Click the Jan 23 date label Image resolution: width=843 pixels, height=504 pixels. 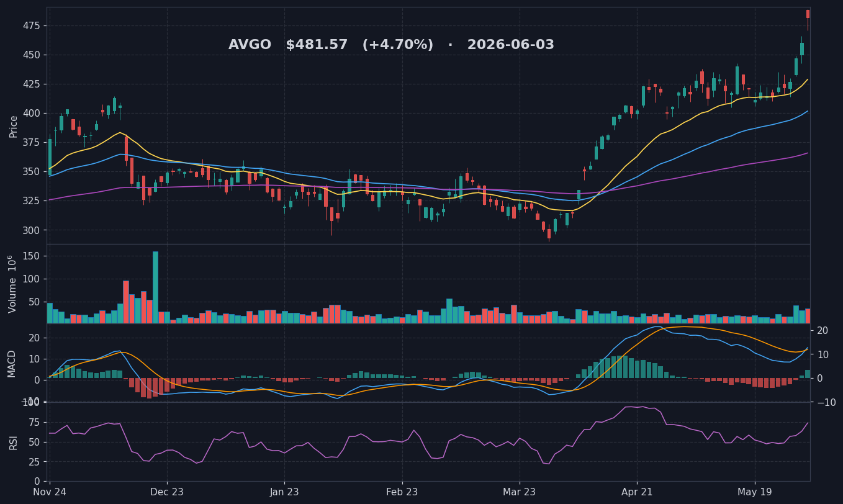pyautogui.click(x=285, y=492)
